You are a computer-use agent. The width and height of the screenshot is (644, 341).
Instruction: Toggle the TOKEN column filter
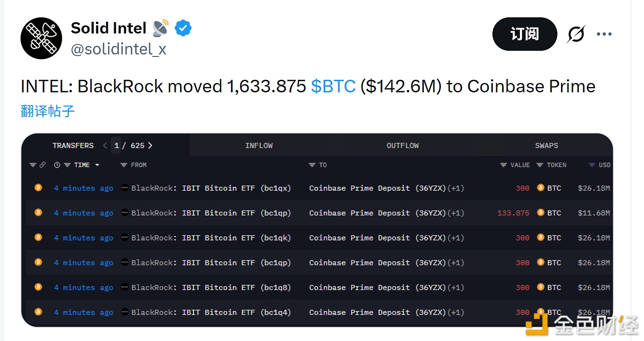point(539,165)
